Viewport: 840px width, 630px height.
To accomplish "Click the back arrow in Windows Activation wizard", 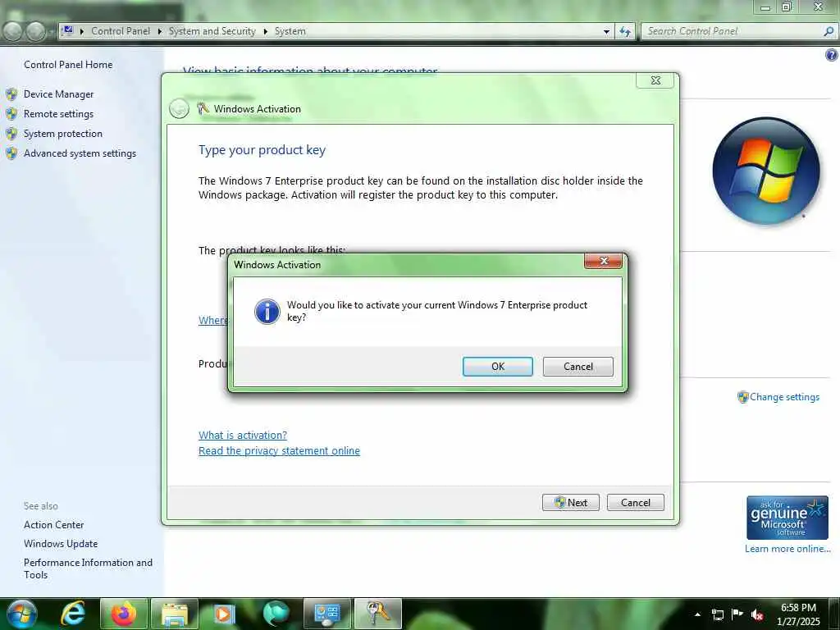I will click(x=179, y=109).
